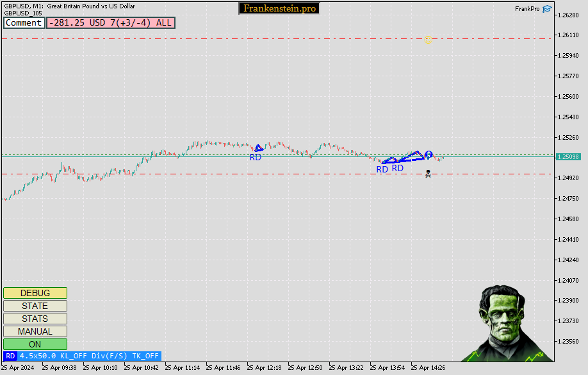The height and width of the screenshot is (375, 588).
Task: Click the blue RD badge in the status bar
Action: point(9,356)
